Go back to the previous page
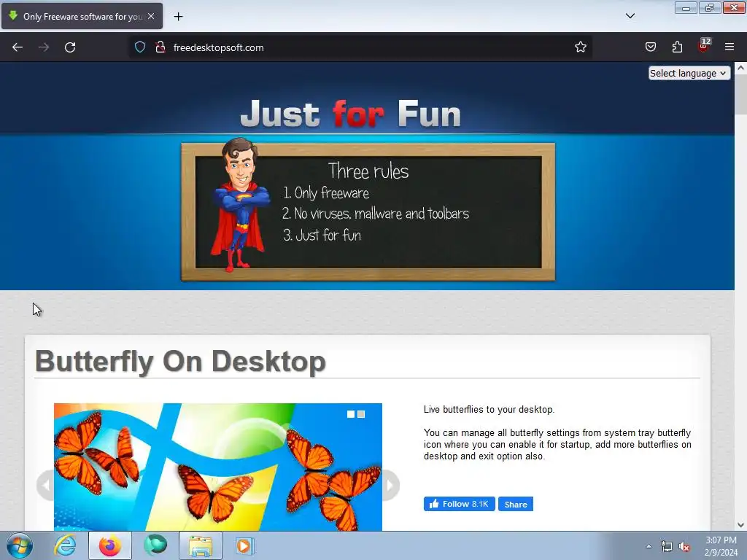 point(18,47)
